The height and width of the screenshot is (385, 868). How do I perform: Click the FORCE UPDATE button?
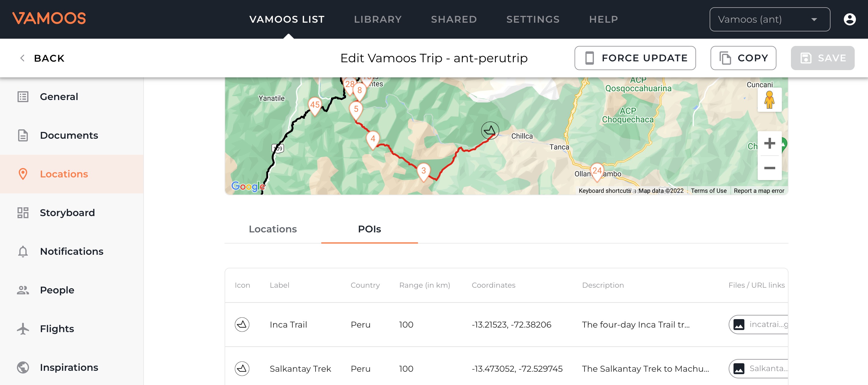(x=635, y=58)
